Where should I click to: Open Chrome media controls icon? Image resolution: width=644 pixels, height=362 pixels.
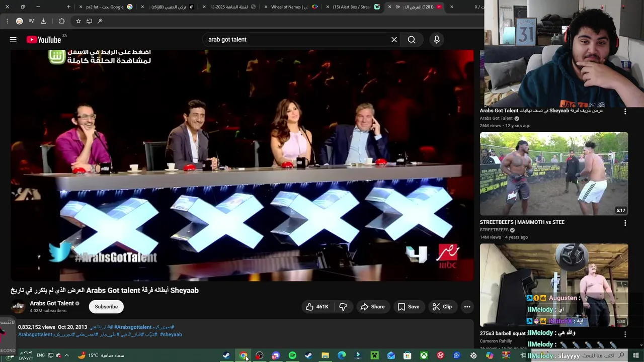tap(31, 21)
